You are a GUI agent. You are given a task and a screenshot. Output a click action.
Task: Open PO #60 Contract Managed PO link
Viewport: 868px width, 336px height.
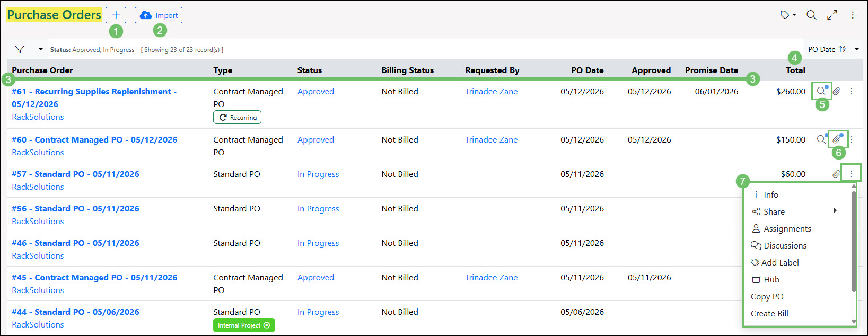coord(94,139)
